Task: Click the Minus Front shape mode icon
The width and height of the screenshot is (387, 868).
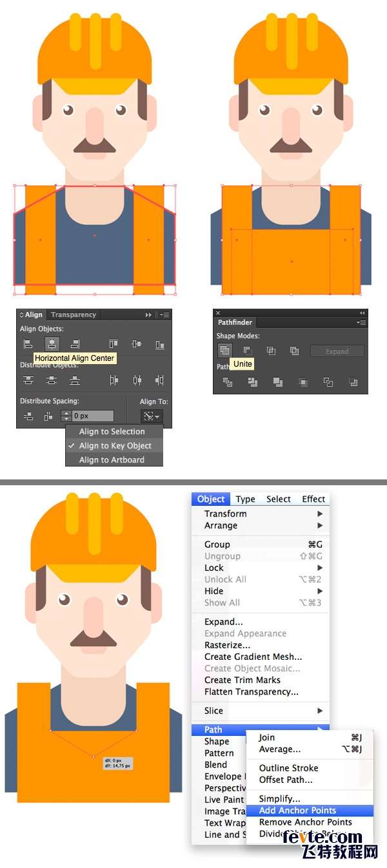Action: pyautogui.click(x=247, y=351)
